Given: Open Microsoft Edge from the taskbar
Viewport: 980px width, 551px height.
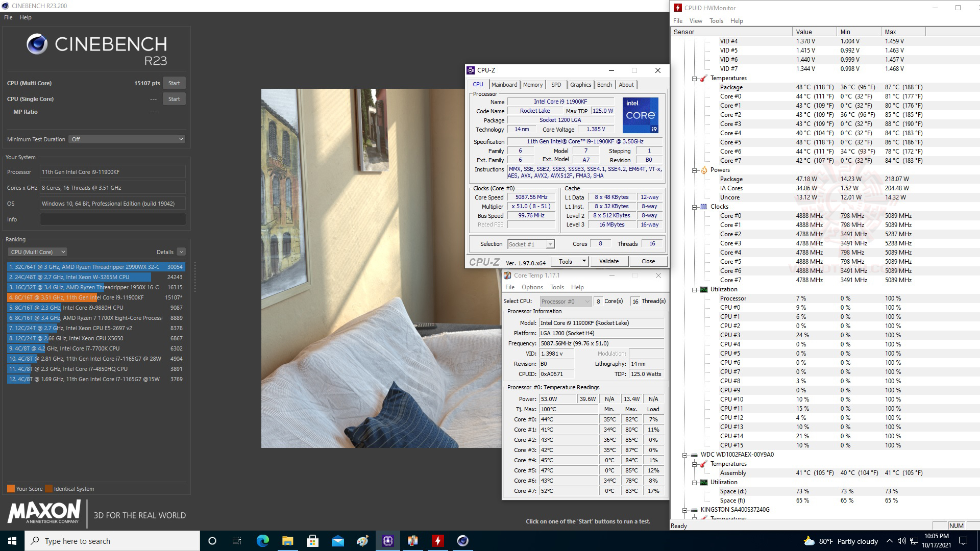Looking at the screenshot, I should point(262,541).
